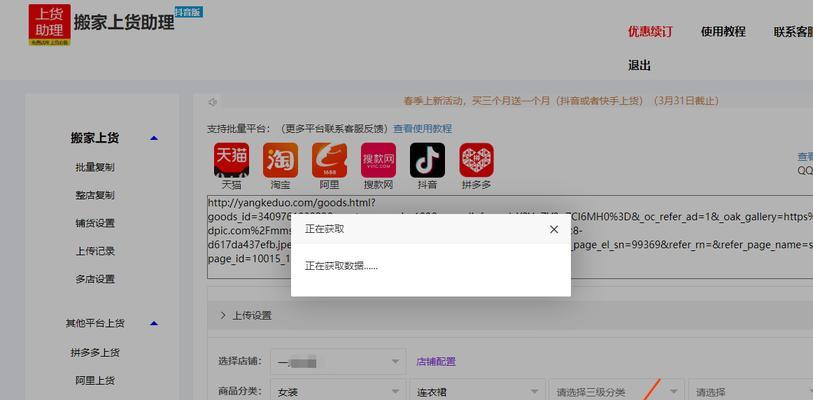This screenshot has width=813, height=400.
Task: Select the 阿里 1688 platform icon
Action: 329,160
